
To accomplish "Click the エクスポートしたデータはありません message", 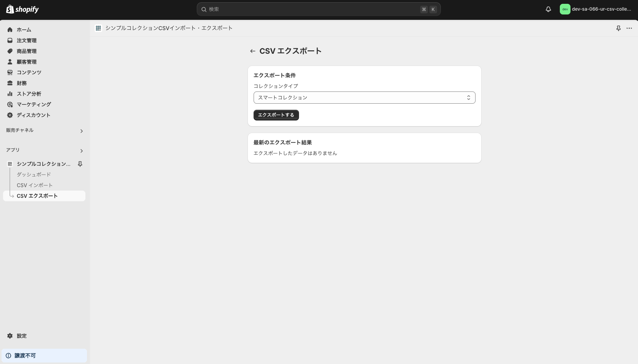I will coord(295,153).
